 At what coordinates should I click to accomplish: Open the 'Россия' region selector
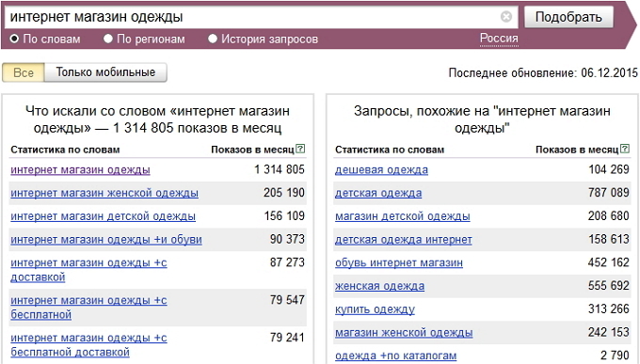pos(499,39)
